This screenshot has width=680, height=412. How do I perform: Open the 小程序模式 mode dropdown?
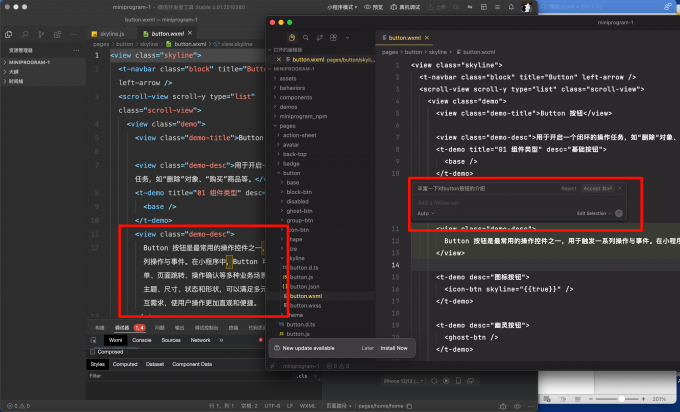(342, 7)
